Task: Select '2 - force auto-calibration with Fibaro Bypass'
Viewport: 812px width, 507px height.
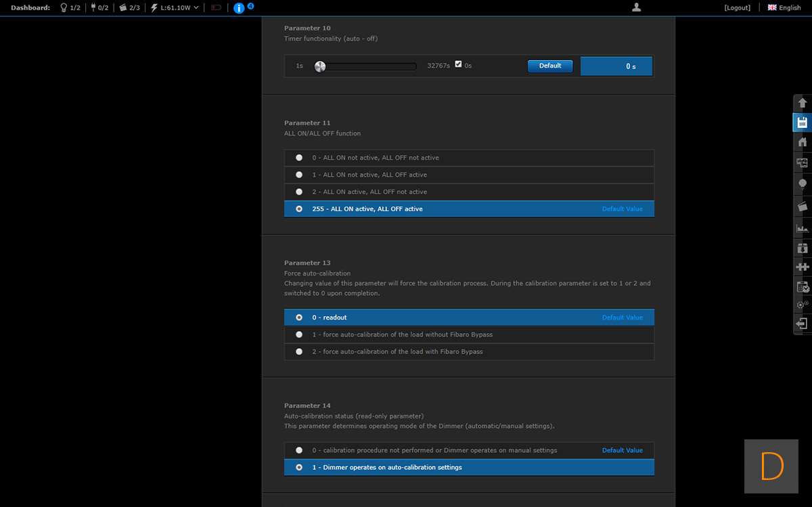Action: point(299,351)
